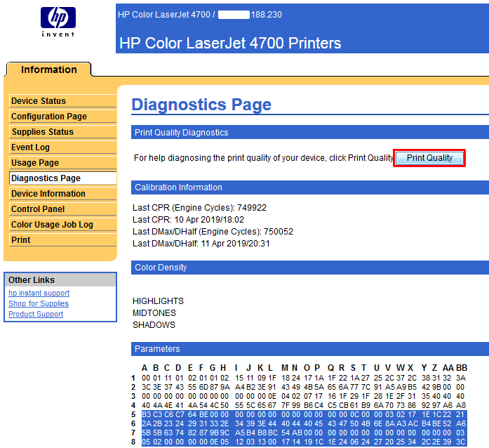View the Event Log
489x448 pixels.
62,147
